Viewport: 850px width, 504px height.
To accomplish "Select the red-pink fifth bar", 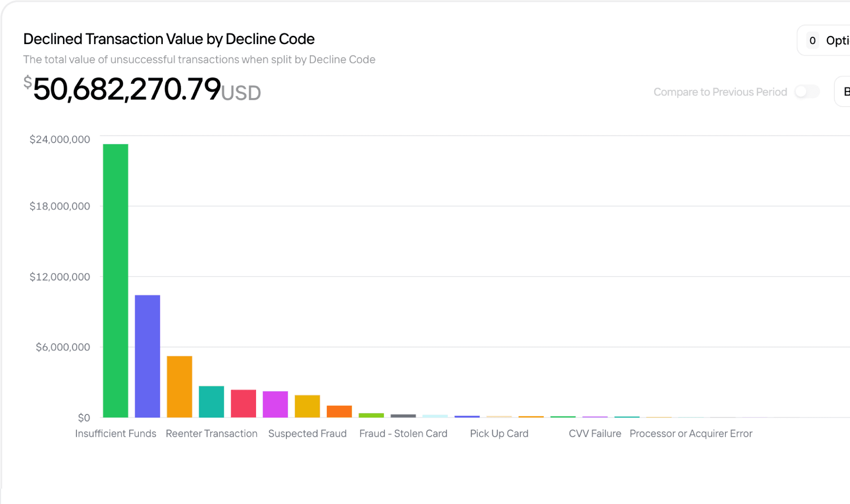I will pyautogui.click(x=243, y=403).
